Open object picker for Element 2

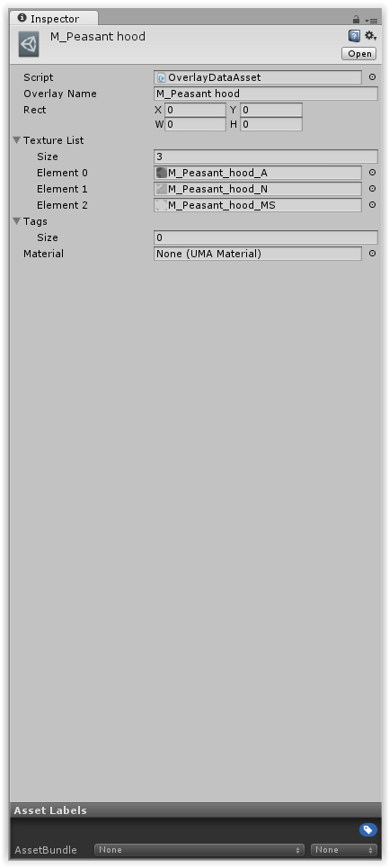pyautogui.click(x=373, y=205)
